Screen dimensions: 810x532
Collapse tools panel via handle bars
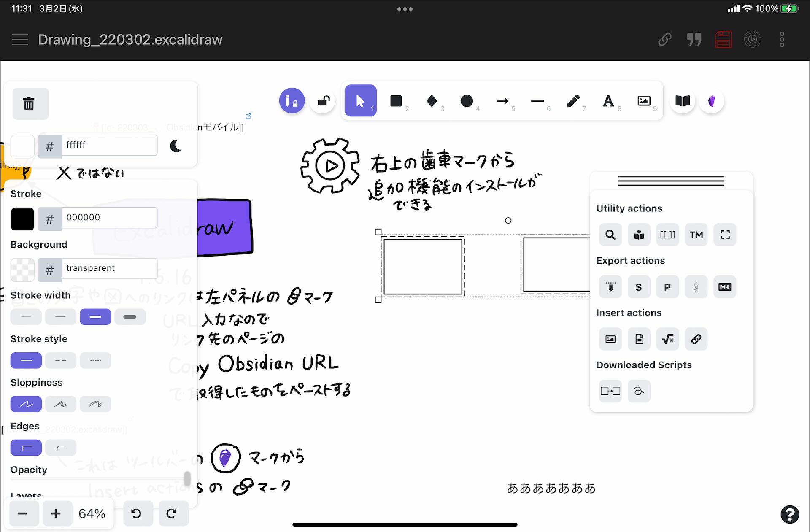(671, 181)
